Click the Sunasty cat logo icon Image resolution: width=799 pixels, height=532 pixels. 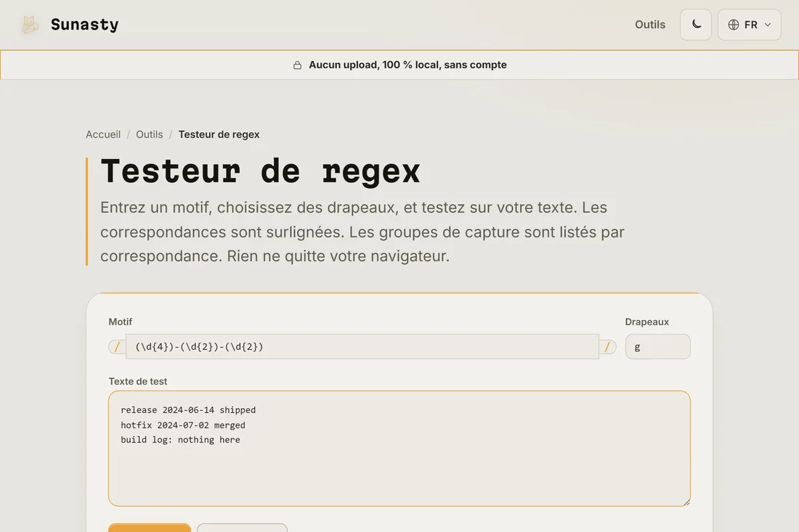[x=30, y=25]
